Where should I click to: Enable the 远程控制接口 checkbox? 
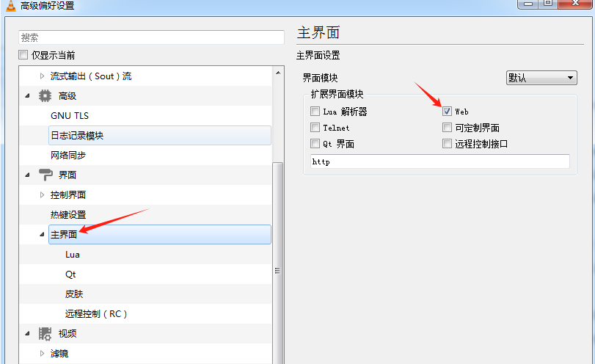coord(447,144)
